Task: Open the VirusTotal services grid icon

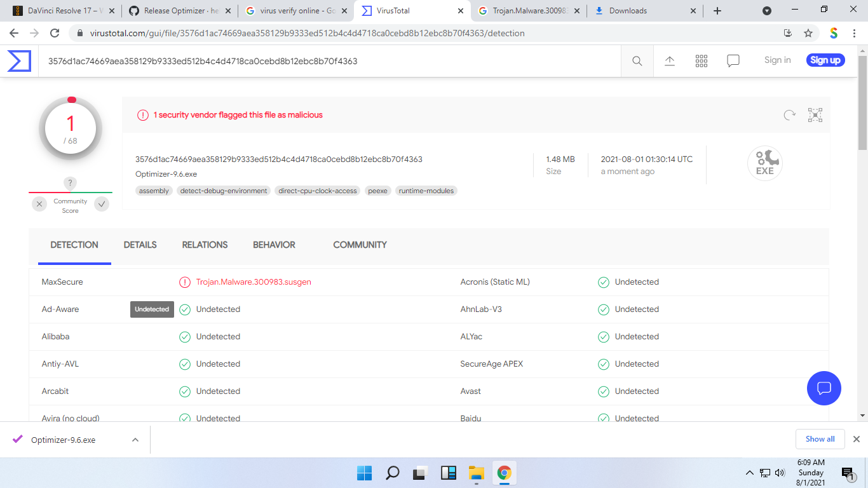Action: 701,60
